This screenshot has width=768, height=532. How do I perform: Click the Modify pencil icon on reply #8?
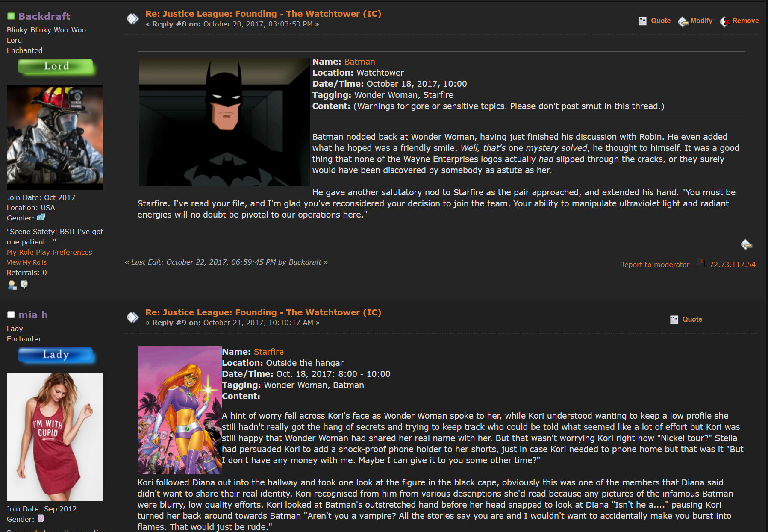[x=683, y=21]
